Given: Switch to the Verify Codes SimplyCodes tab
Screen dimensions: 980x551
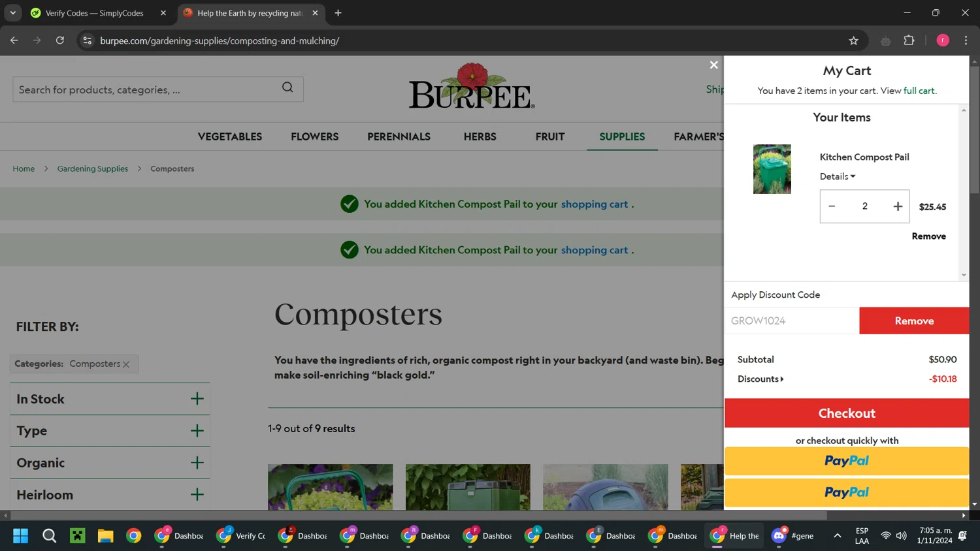Looking at the screenshot, I should pyautogui.click(x=95, y=13).
